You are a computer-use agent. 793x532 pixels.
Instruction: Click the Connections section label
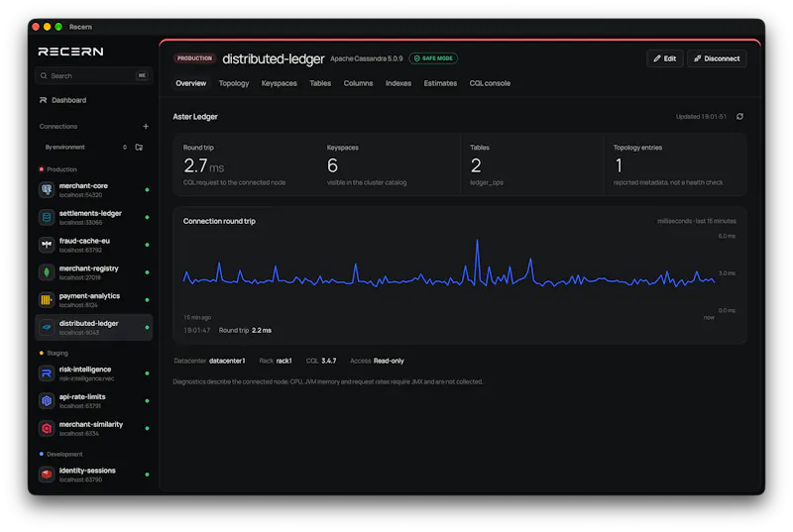(58, 126)
